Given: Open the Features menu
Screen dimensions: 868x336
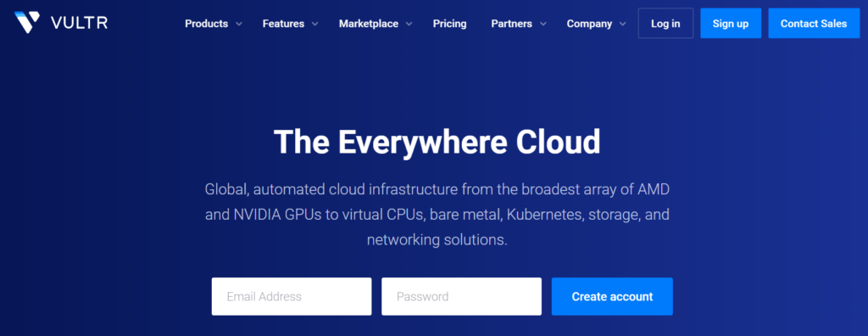Looking at the screenshot, I should [x=283, y=24].
